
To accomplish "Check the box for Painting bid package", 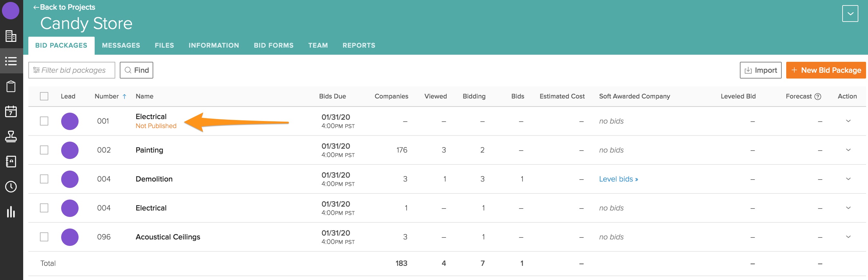I will coord(44,150).
